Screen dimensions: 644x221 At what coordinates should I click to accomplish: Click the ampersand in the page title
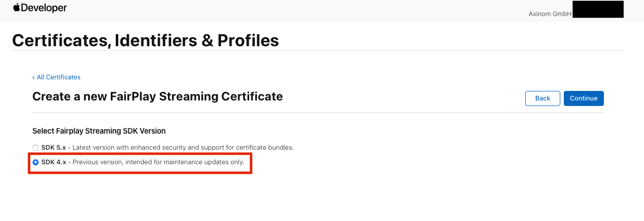(207, 40)
